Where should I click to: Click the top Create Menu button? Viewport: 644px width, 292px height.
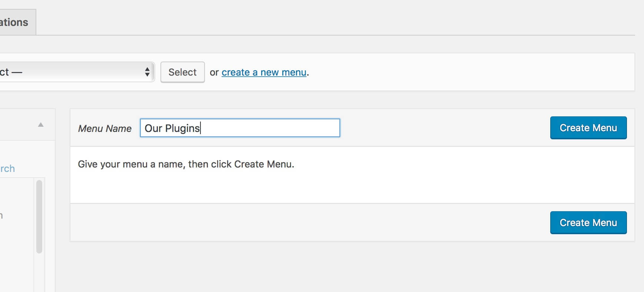click(x=588, y=128)
